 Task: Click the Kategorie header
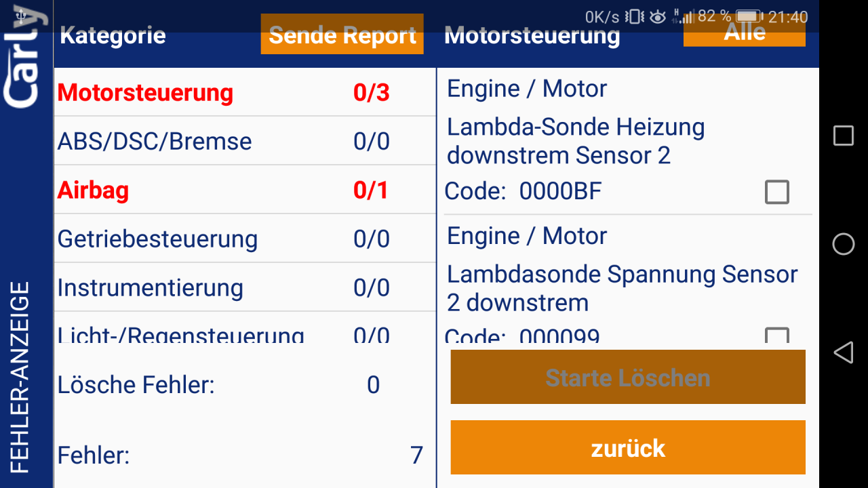(113, 36)
